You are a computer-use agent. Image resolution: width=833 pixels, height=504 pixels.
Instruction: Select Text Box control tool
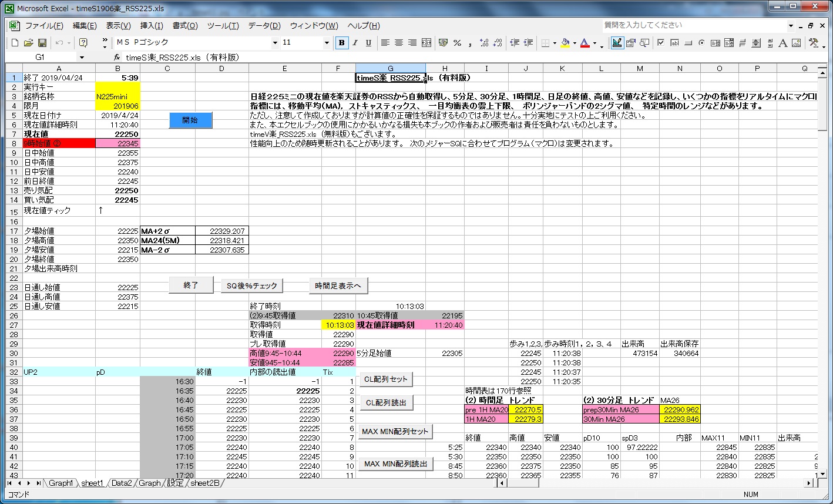point(674,42)
